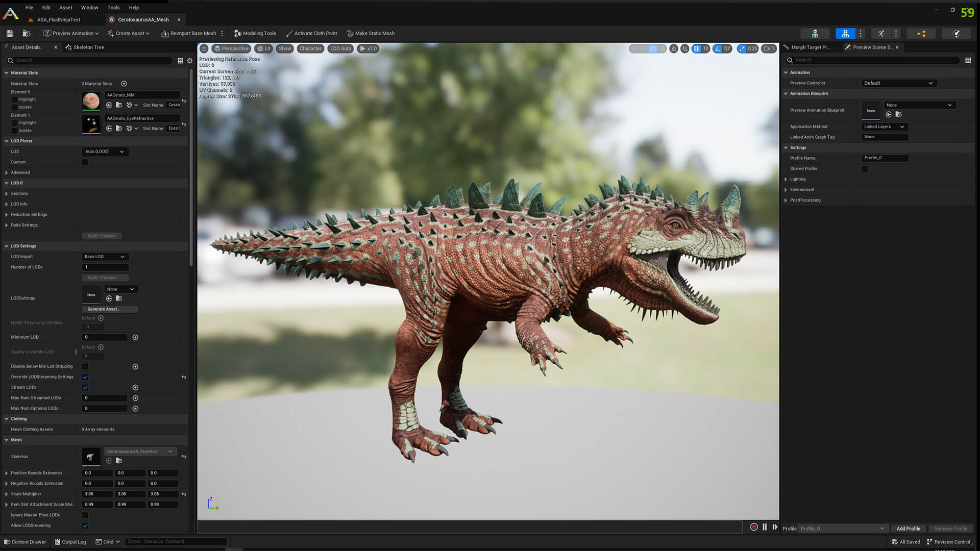Enable the Shared Profile checkbox

click(865, 169)
